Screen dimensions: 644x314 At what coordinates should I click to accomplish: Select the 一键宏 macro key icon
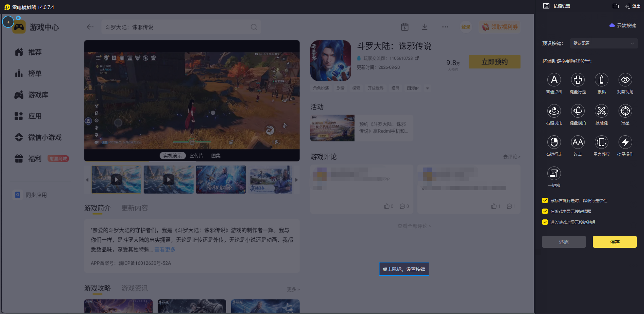(554, 174)
